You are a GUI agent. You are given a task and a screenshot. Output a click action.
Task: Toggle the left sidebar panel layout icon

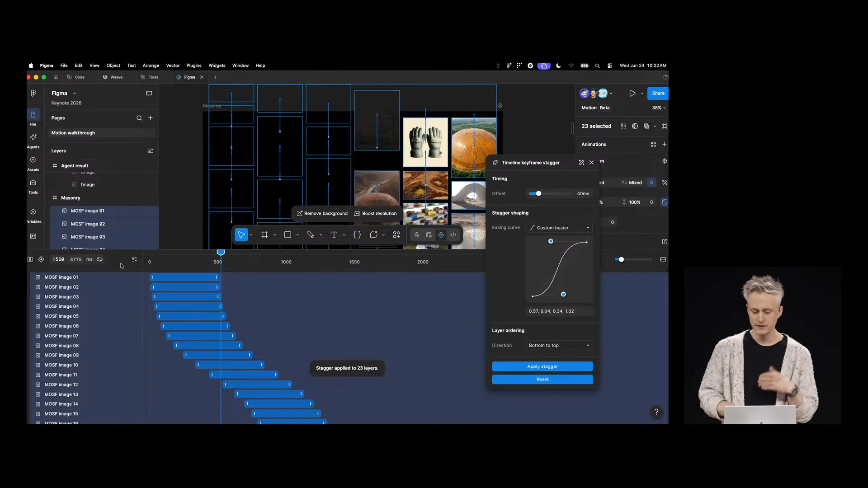pyautogui.click(x=149, y=94)
